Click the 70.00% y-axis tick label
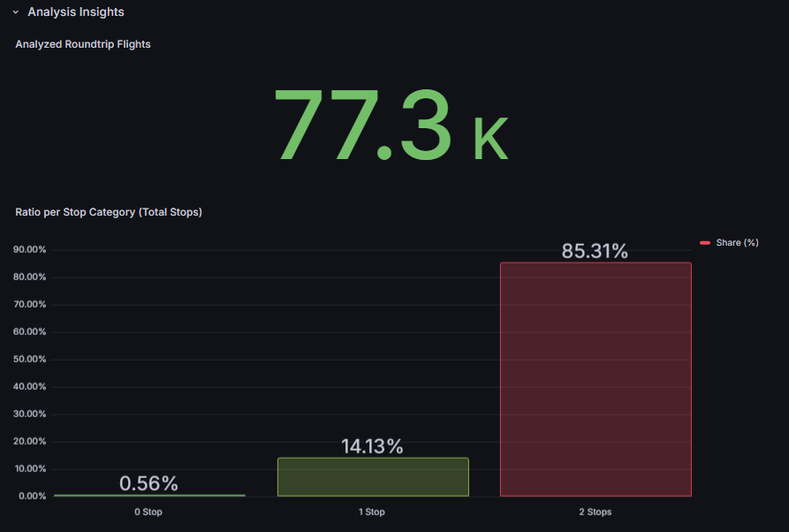 (29, 305)
